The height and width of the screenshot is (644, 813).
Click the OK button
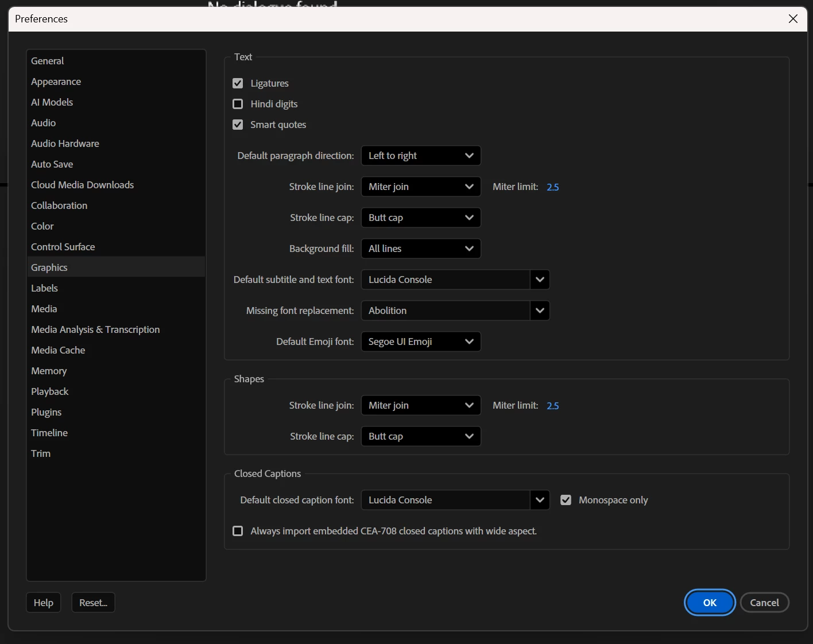710,603
